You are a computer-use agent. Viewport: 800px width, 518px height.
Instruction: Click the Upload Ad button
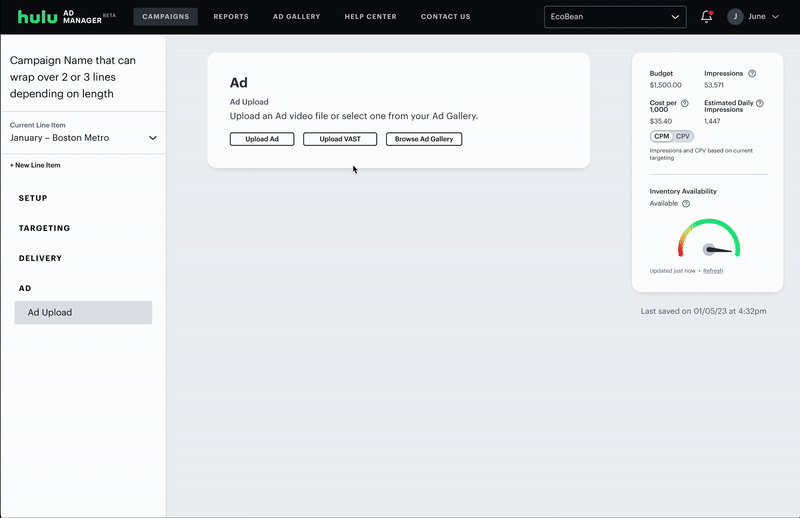click(262, 139)
